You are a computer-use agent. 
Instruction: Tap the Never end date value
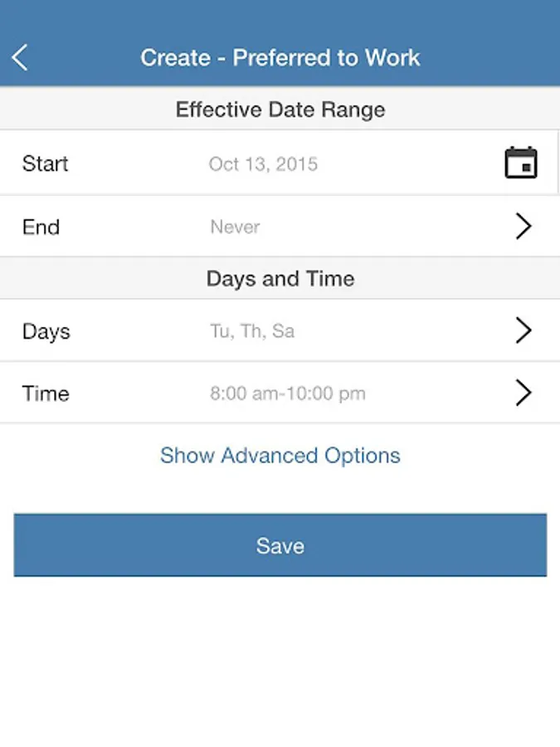pos(236,227)
